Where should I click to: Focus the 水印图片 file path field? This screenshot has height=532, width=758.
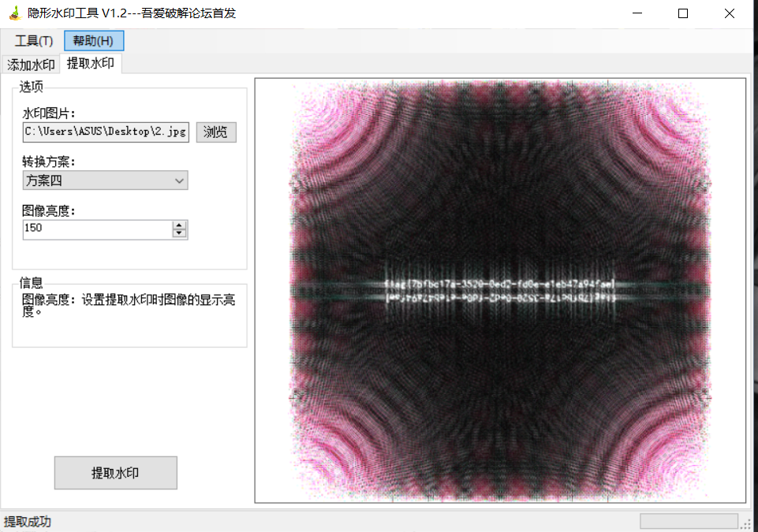pyautogui.click(x=106, y=132)
